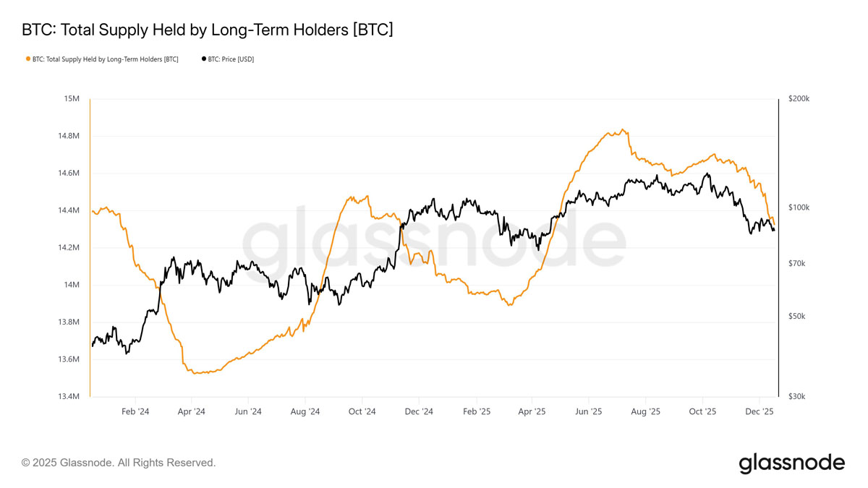Click the $30k right axis label

click(x=797, y=397)
